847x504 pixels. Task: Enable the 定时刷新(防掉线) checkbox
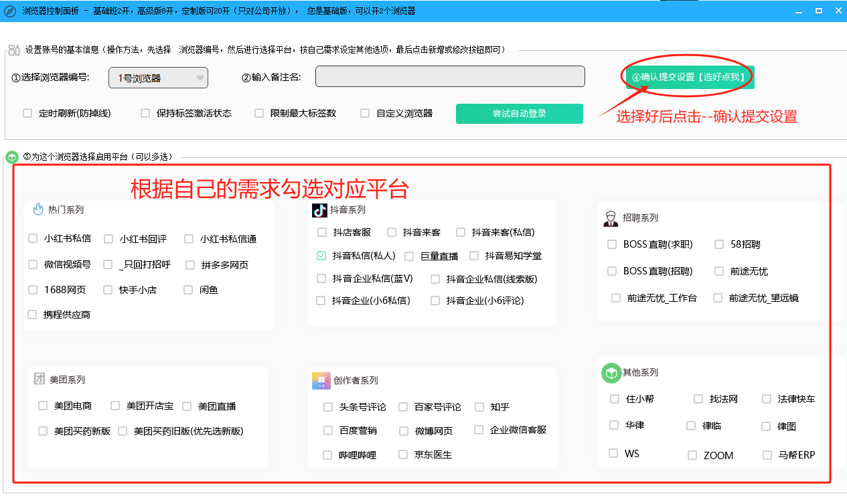[x=27, y=113]
